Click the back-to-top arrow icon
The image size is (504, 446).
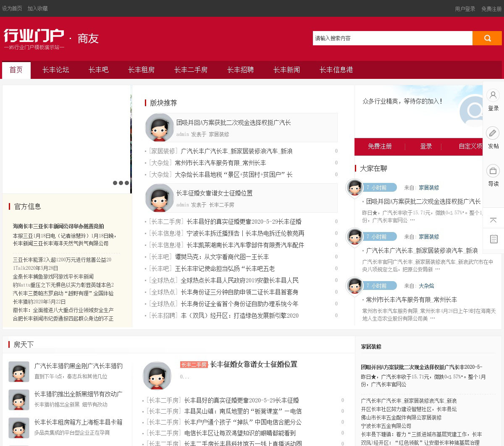coord(493,220)
